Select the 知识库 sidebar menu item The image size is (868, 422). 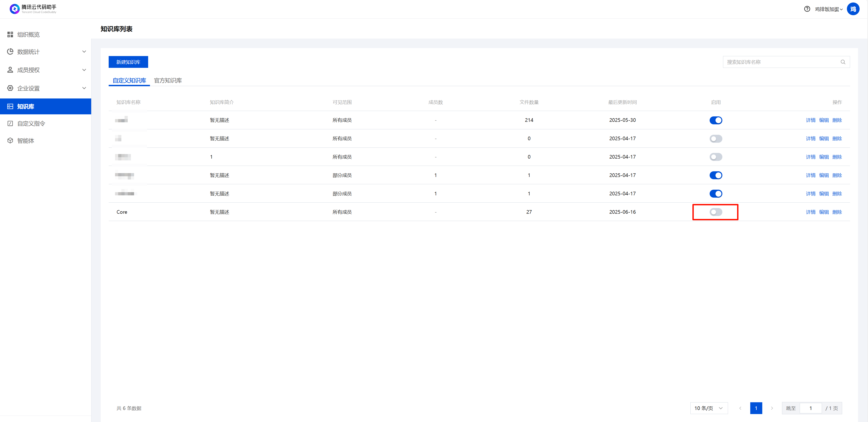(x=26, y=106)
